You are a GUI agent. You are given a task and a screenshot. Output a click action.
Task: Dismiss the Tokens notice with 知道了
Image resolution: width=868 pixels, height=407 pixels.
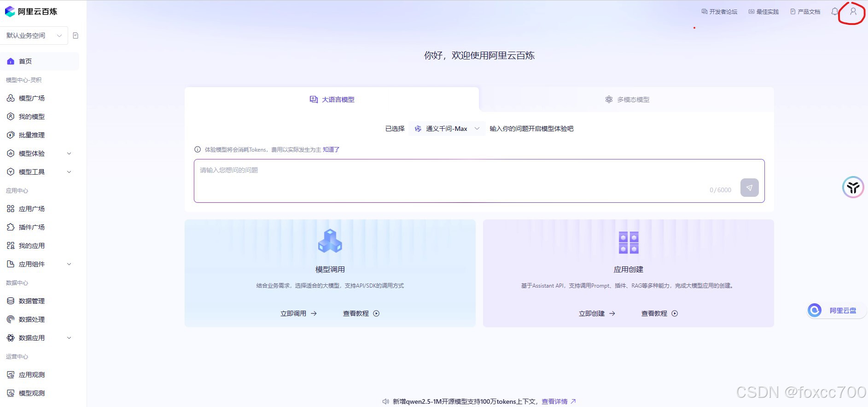point(331,149)
